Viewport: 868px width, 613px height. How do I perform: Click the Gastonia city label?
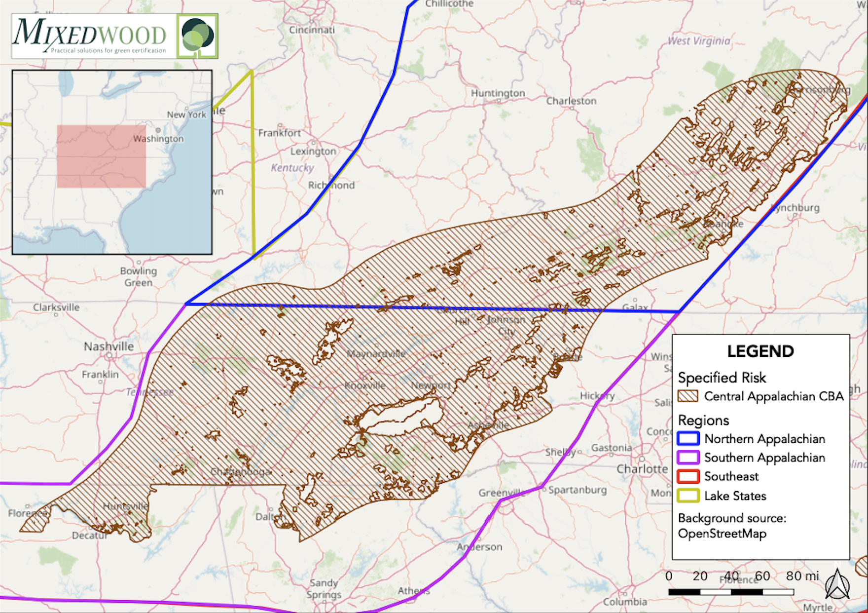tap(612, 448)
